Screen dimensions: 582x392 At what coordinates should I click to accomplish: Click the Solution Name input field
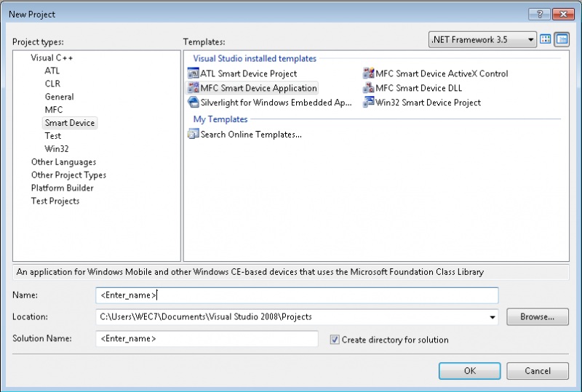click(x=207, y=339)
